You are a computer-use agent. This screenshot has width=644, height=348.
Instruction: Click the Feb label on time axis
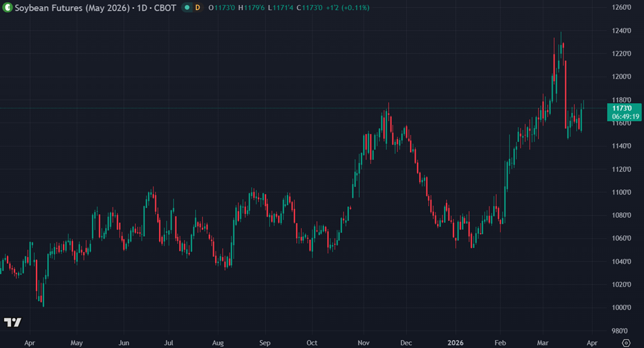click(x=500, y=344)
